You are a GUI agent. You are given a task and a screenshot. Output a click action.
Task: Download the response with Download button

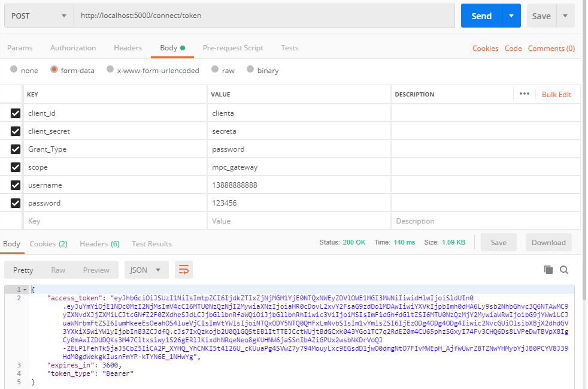[x=548, y=242]
